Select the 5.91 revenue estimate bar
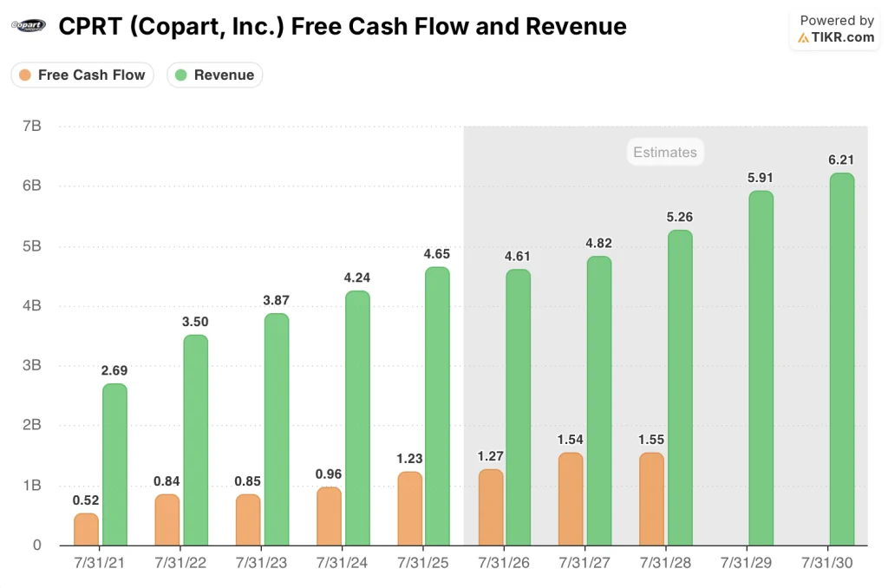The image size is (888, 588). (x=761, y=369)
